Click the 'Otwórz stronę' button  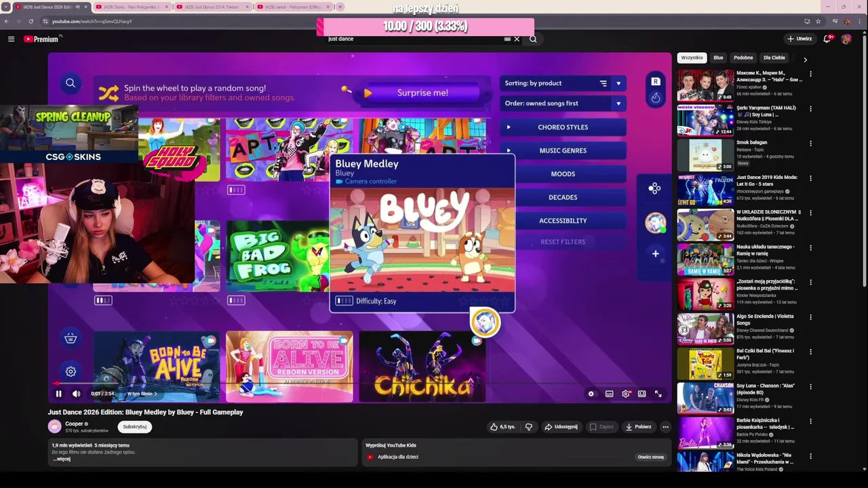click(x=650, y=457)
